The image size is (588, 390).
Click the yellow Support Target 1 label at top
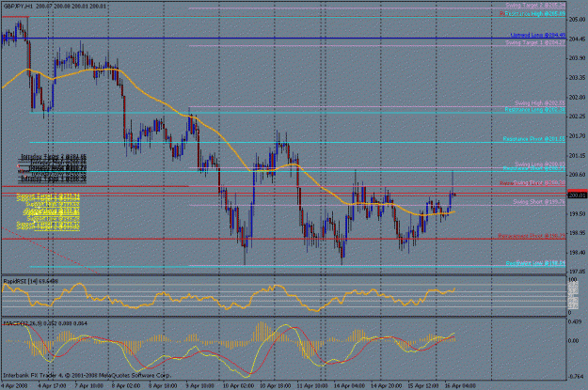48,195
